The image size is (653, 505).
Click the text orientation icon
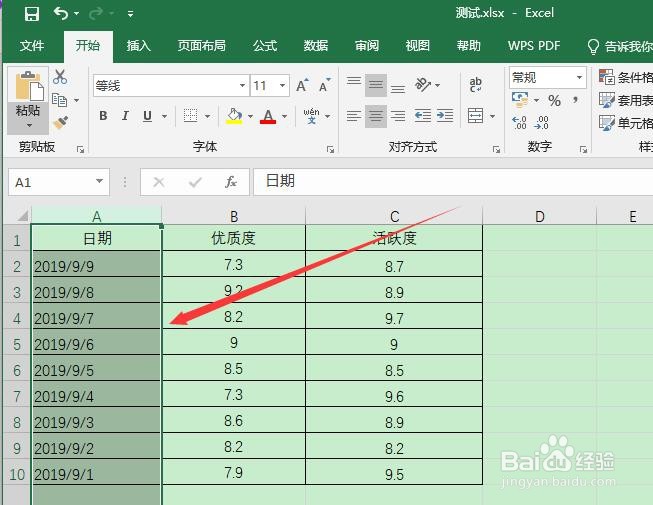pos(423,85)
